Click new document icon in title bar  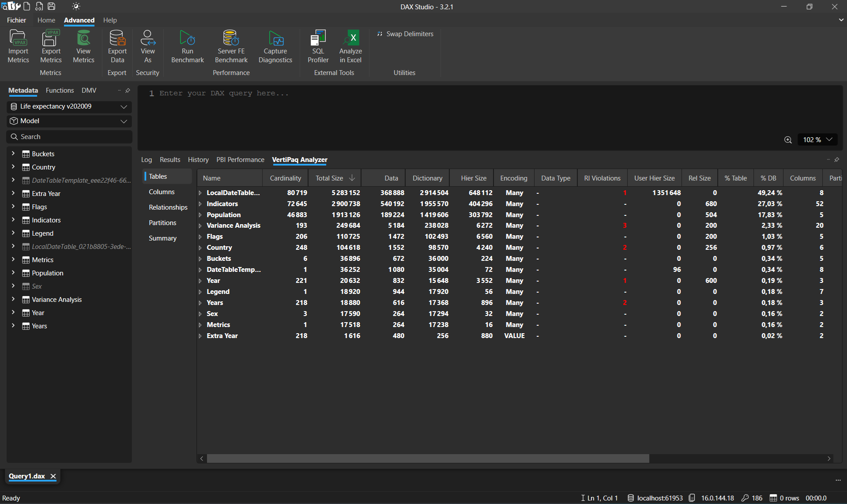(x=27, y=6)
